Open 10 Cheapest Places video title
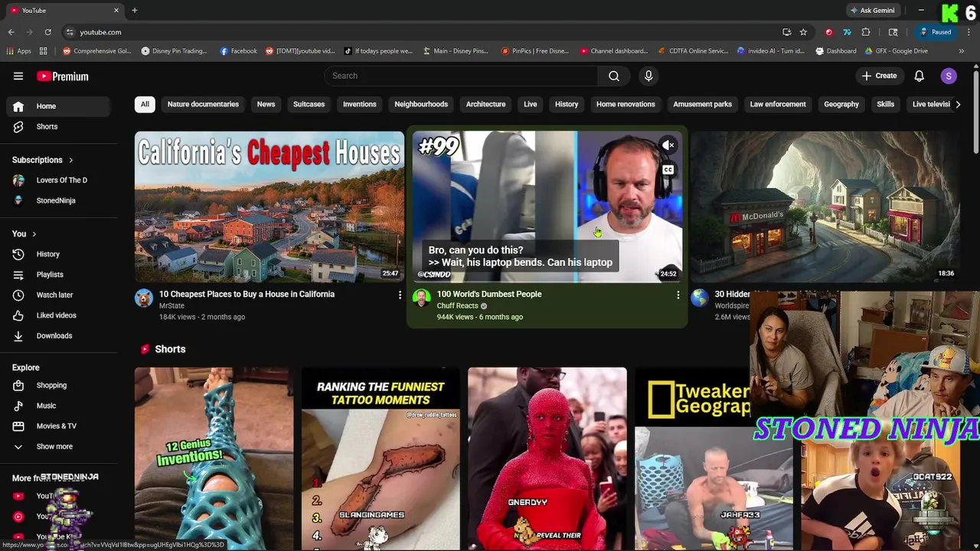Image resolution: width=980 pixels, height=551 pixels. pyautogui.click(x=247, y=294)
